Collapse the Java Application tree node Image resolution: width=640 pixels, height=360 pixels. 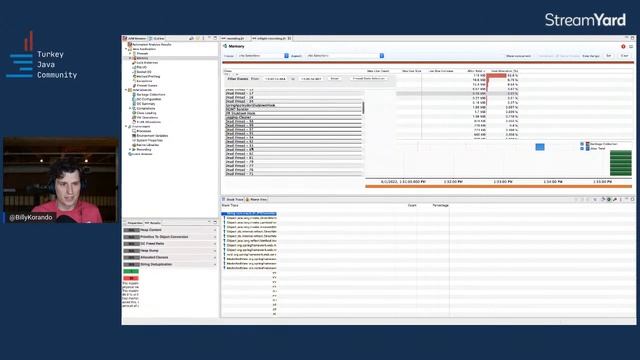pyautogui.click(x=126, y=49)
